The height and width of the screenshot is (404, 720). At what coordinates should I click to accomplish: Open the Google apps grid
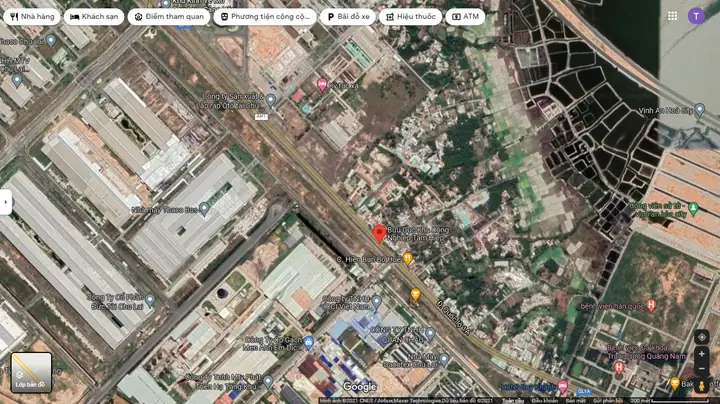[672, 16]
